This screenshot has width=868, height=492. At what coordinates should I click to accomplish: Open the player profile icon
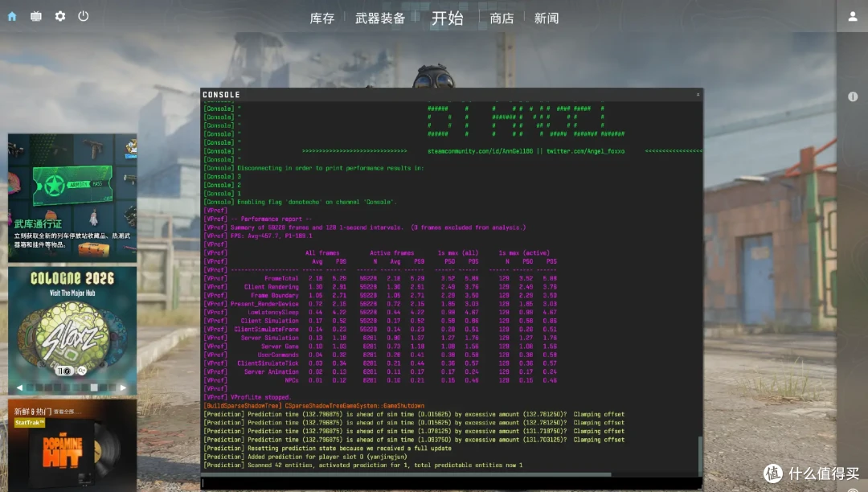pyautogui.click(x=853, y=17)
